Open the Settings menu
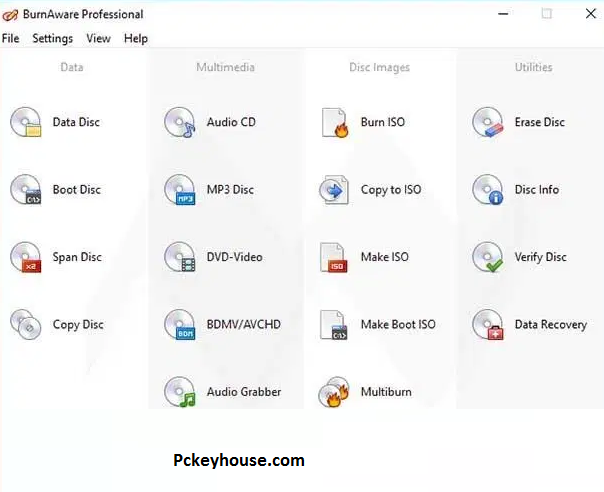Viewport: 604px width, 492px height. tap(52, 39)
